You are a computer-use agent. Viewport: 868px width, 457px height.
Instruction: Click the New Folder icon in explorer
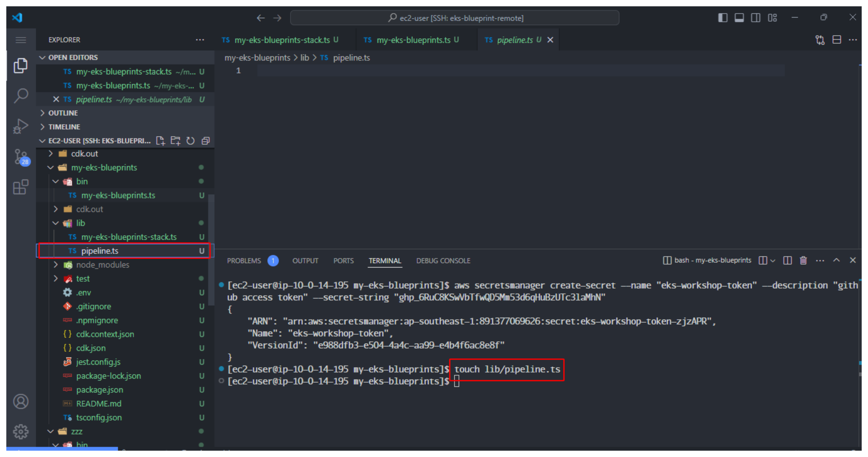point(175,141)
